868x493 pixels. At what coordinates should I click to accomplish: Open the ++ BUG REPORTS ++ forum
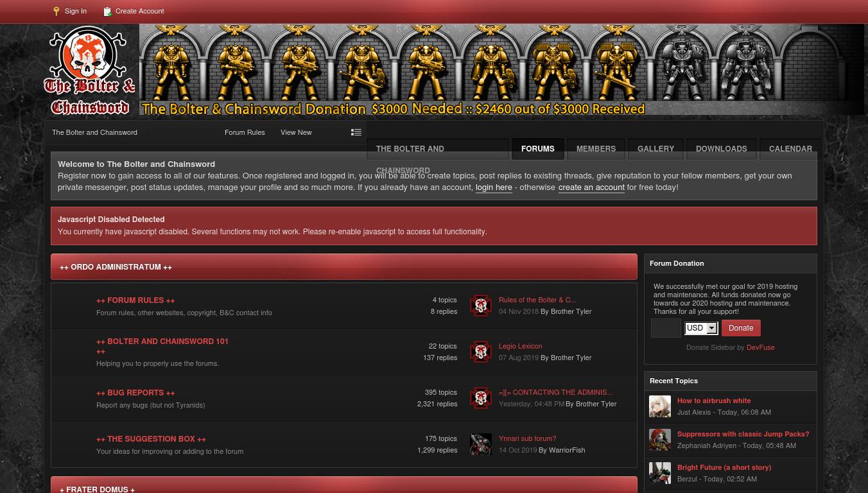tap(135, 393)
